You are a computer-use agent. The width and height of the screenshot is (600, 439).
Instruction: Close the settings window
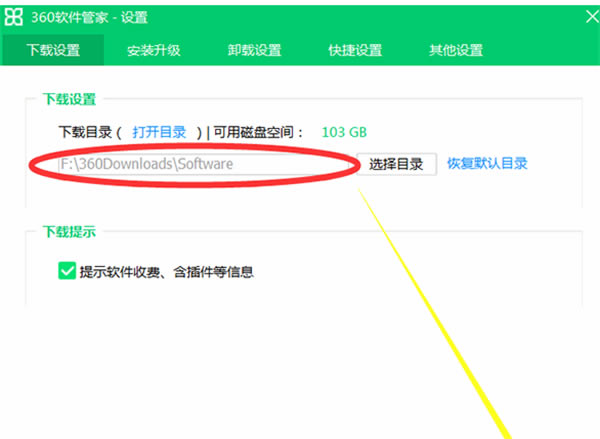pos(592,17)
